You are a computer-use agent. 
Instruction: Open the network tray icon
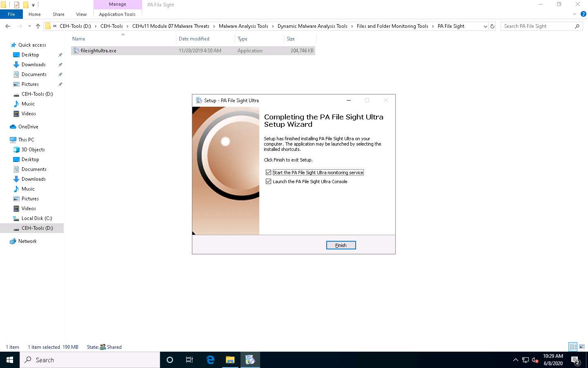click(x=526, y=360)
